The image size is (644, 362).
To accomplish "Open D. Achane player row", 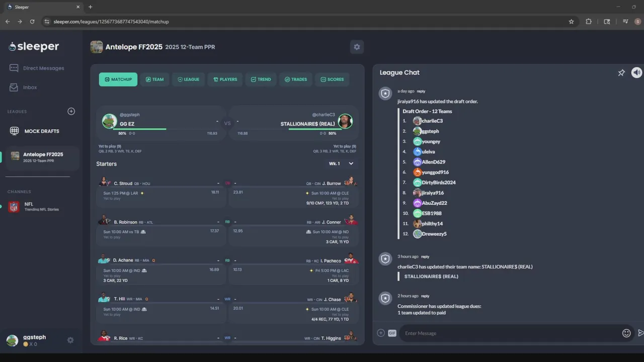I will pos(161,269).
